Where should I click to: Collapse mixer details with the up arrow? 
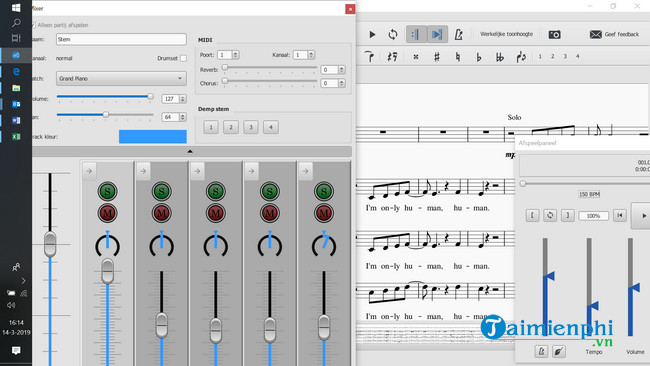coord(190,151)
